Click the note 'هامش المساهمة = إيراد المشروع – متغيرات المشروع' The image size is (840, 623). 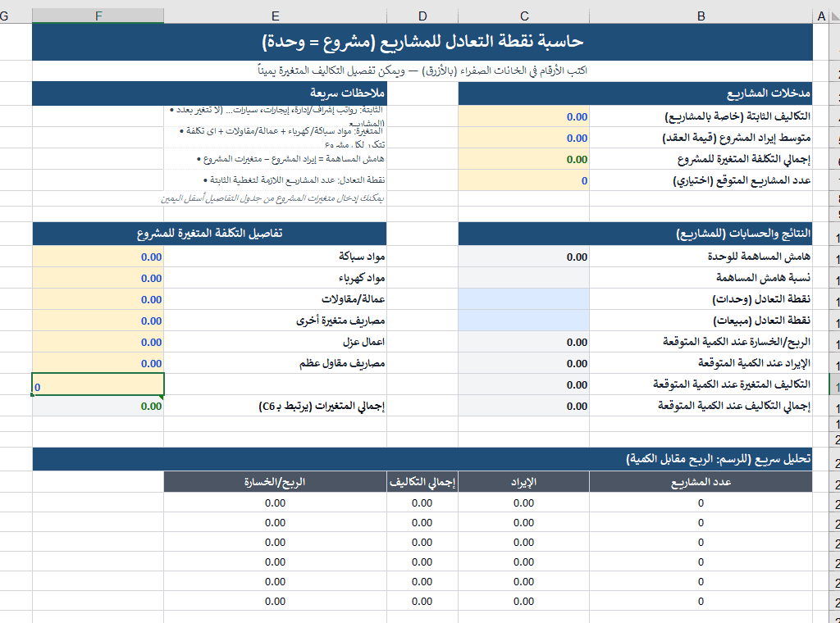point(291,159)
